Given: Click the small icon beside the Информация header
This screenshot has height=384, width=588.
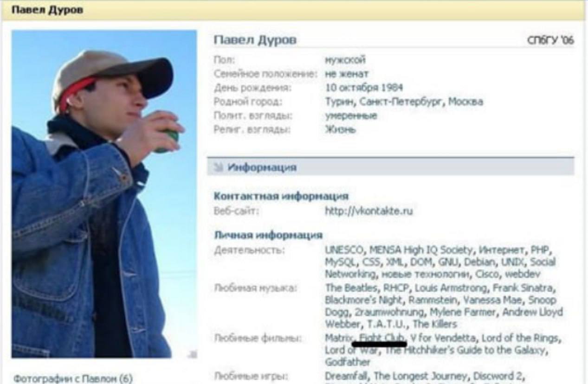Looking at the screenshot, I should pos(219,167).
